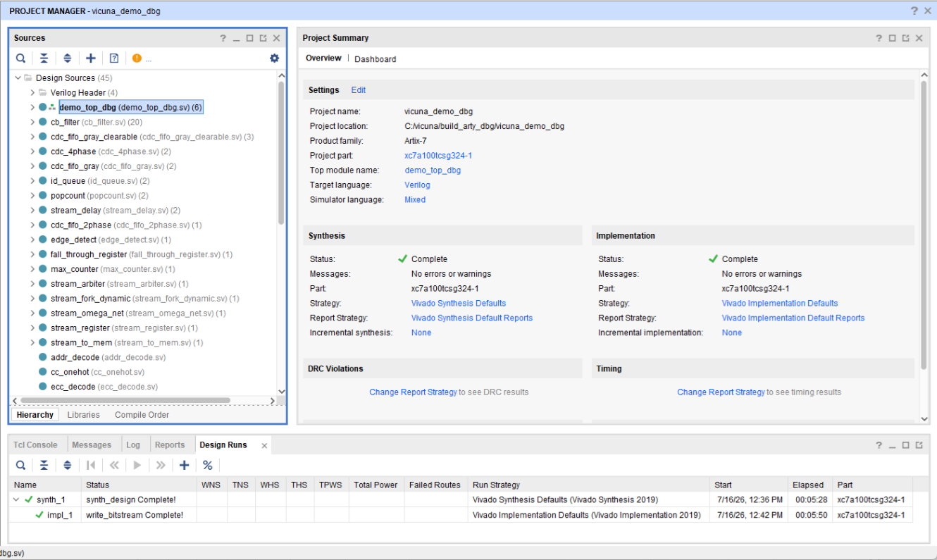Open top module name demo_top_dbg link
This screenshot has width=937, height=560.
pyautogui.click(x=433, y=170)
